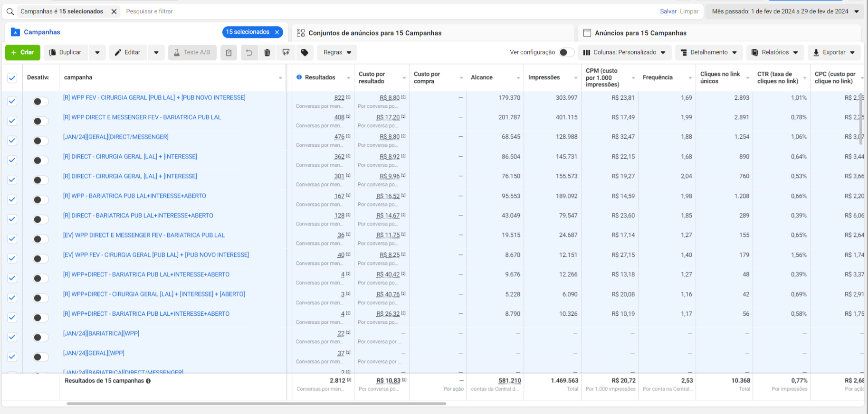Click the Editar pencil button
Screen dimensions: 868x414
click(128, 52)
